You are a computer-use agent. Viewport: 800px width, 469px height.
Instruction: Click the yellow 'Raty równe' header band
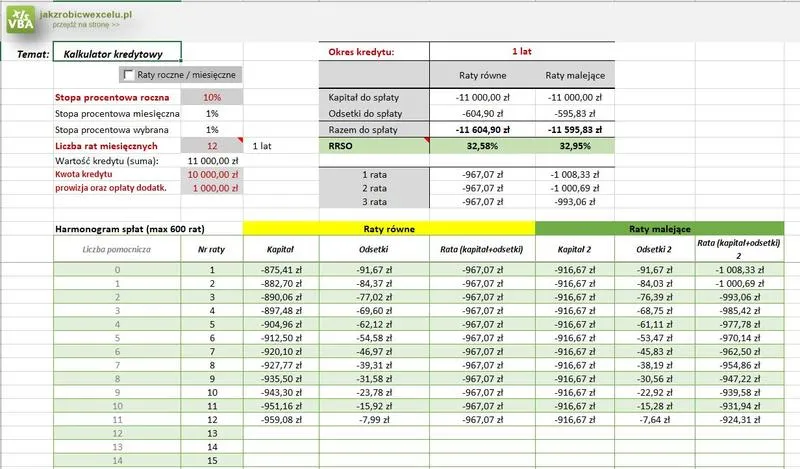389,228
